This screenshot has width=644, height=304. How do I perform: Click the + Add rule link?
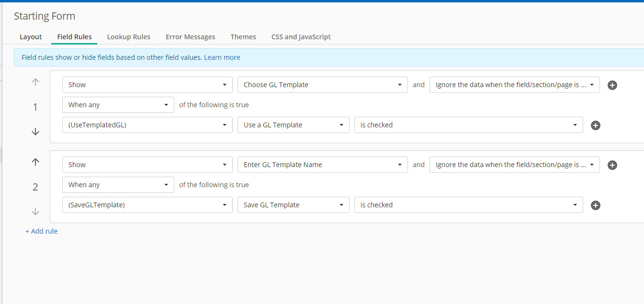tap(42, 231)
